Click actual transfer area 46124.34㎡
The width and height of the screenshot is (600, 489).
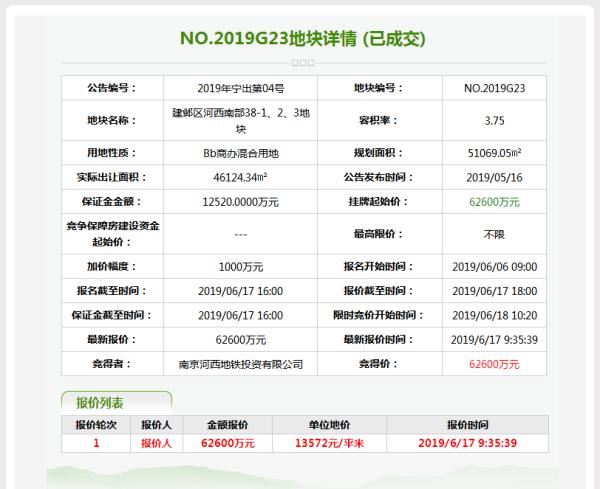241,178
